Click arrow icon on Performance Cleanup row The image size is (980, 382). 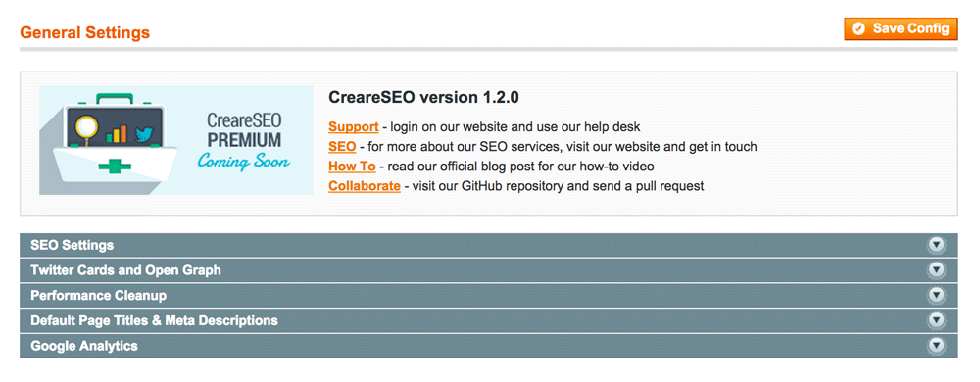tap(936, 295)
